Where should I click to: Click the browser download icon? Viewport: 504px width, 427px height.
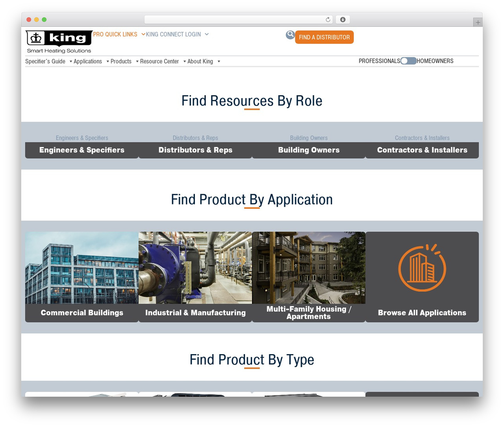pos(343,20)
